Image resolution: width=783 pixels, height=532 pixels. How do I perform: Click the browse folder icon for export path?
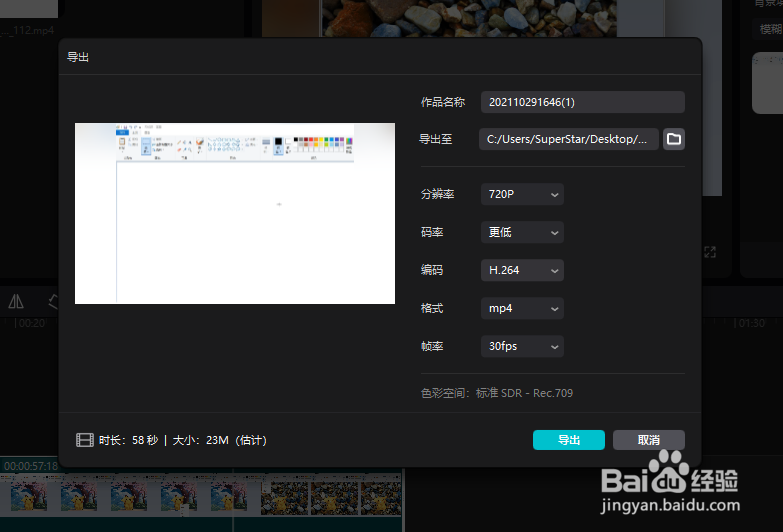tap(674, 139)
